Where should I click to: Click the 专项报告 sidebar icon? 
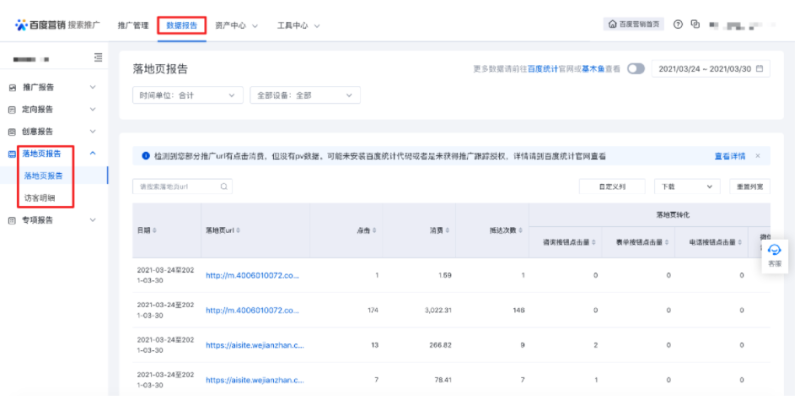pyautogui.click(x=13, y=220)
